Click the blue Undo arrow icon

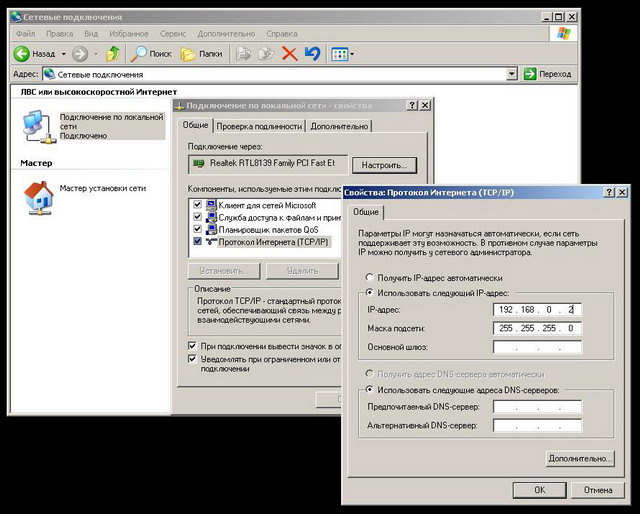click(312, 53)
